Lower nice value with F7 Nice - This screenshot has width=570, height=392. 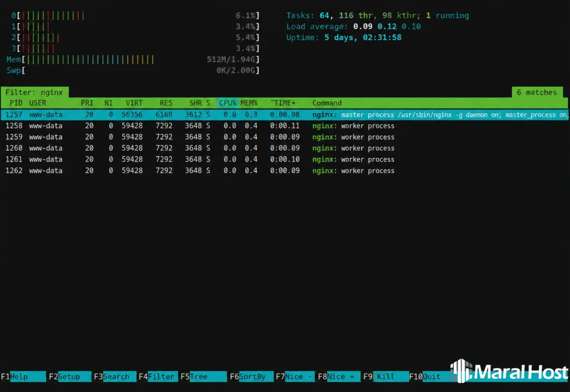coord(296,377)
